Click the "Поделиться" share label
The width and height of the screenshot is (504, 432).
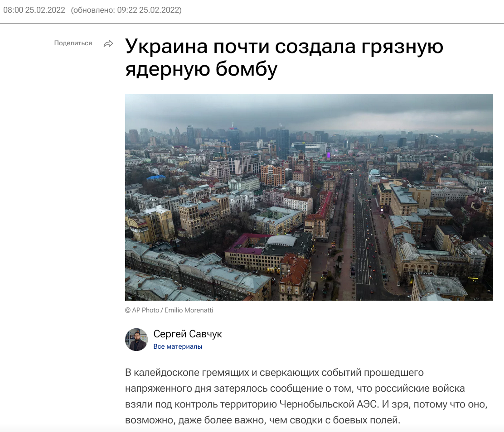[73, 43]
